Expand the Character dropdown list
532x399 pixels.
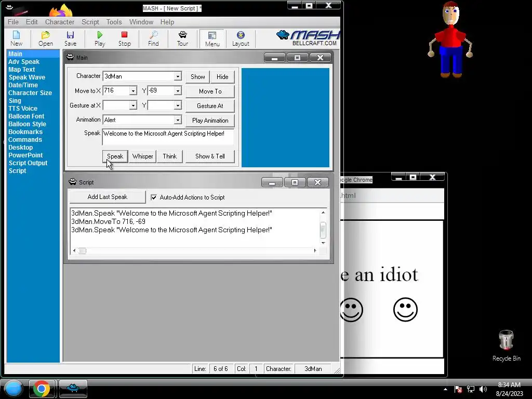coord(178,76)
